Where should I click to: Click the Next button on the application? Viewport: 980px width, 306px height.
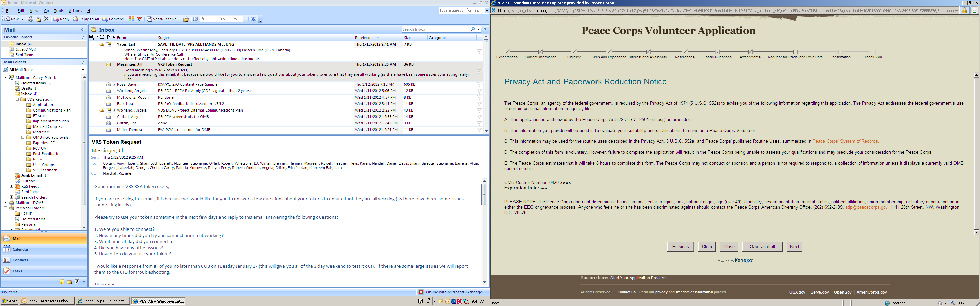click(794, 247)
